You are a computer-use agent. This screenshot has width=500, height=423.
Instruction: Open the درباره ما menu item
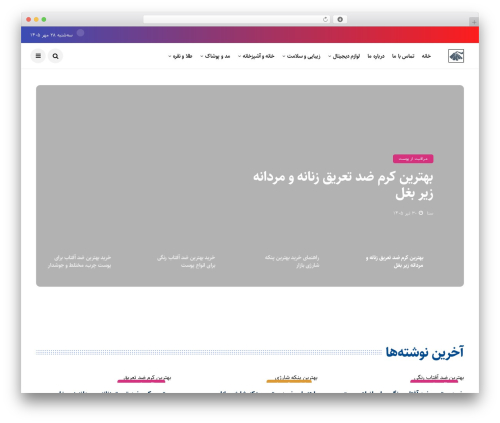click(x=376, y=56)
